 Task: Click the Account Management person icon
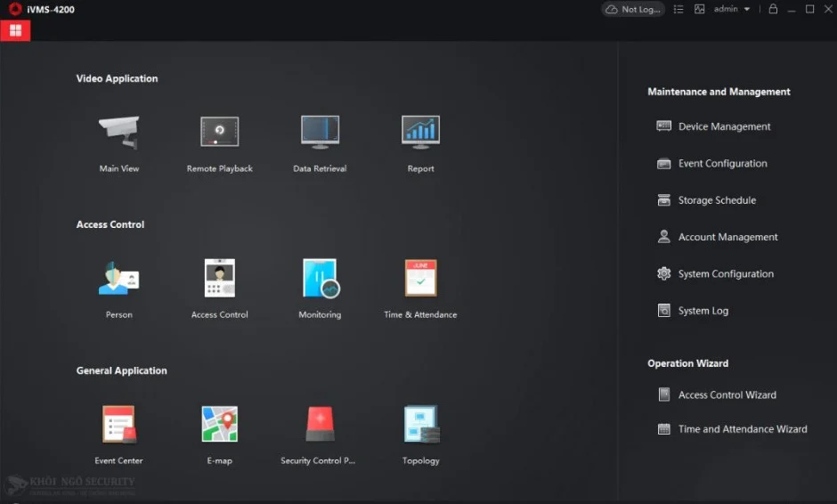click(663, 237)
